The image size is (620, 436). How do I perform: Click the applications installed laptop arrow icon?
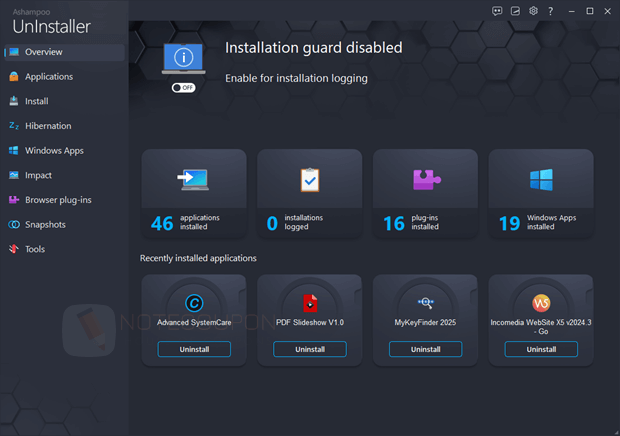click(193, 180)
